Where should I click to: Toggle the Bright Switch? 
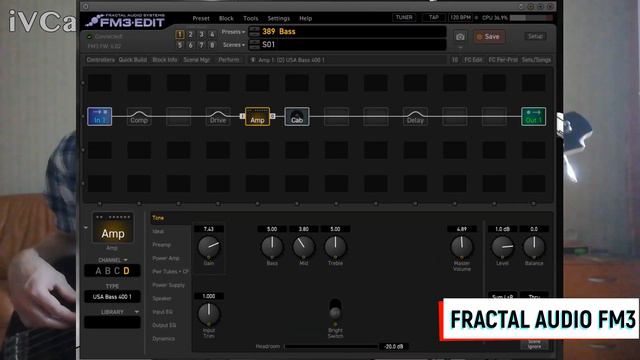335,309
